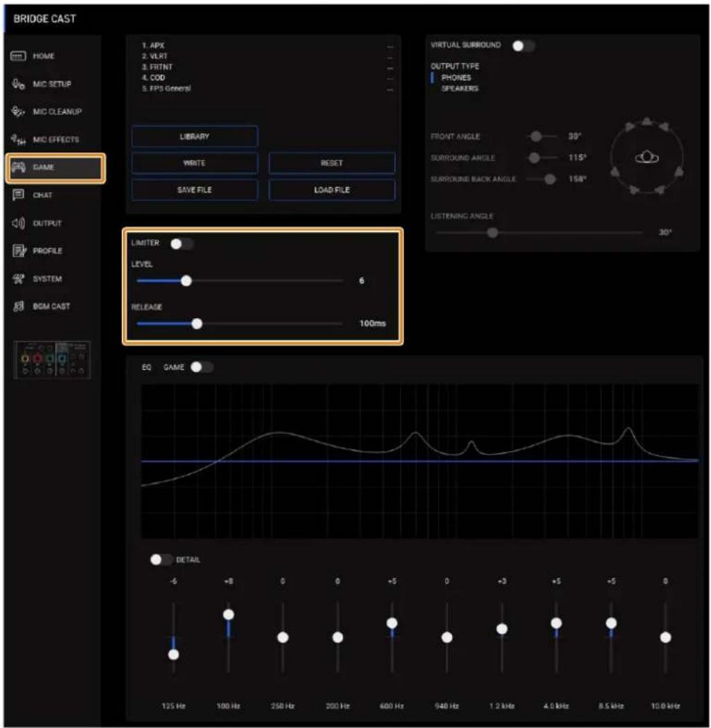Open the OUTPUT speaker icon
Screen dimensions: 711x728
click(18, 223)
